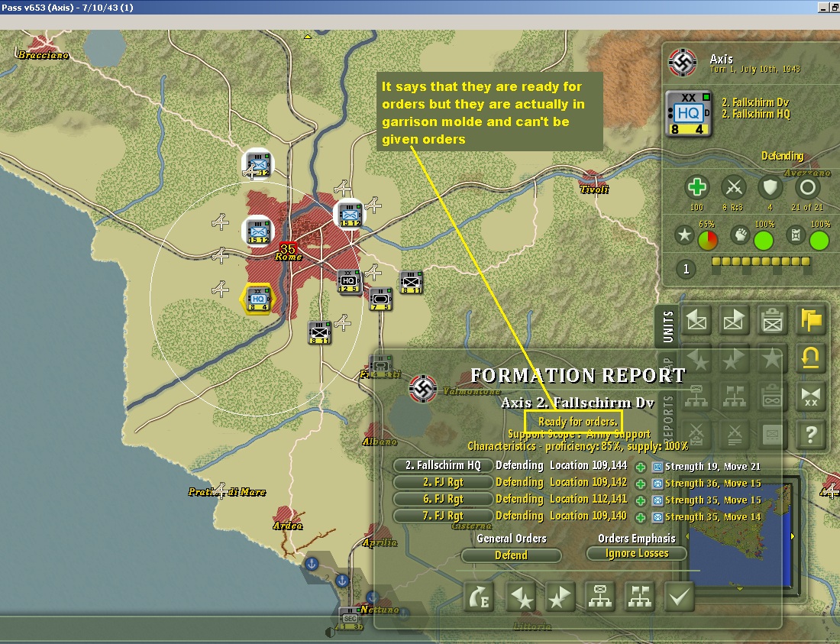Select the 6. FJ Rgt unit button
Screen dimensions: 840x644
(442, 499)
